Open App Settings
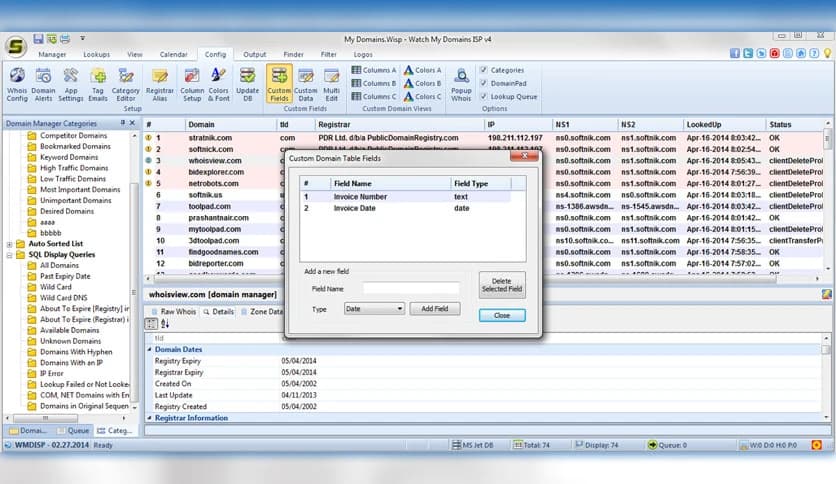This screenshot has height=484, width=836. [x=70, y=78]
